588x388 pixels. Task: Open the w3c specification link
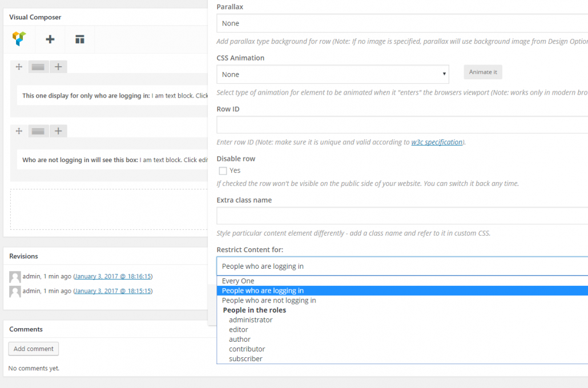coord(437,142)
